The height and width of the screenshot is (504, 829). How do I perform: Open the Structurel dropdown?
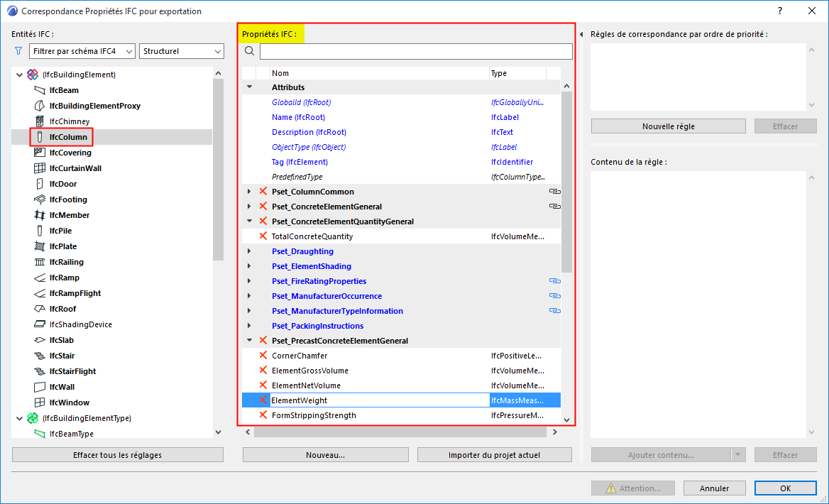tap(182, 51)
